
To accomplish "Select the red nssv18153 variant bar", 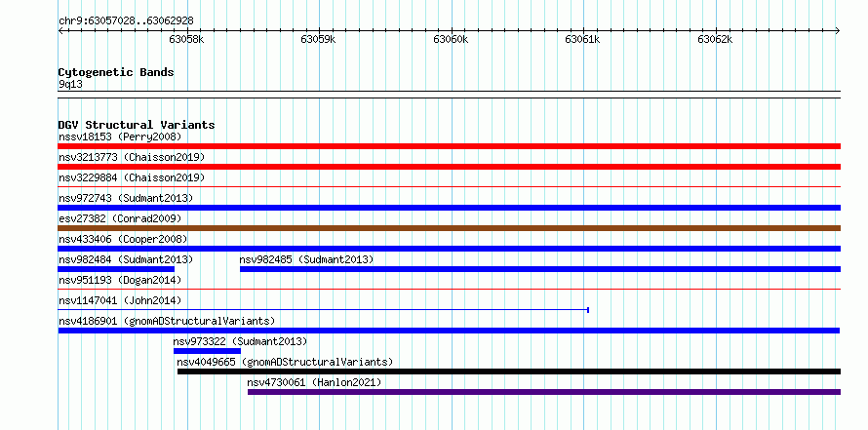I will click(x=450, y=146).
